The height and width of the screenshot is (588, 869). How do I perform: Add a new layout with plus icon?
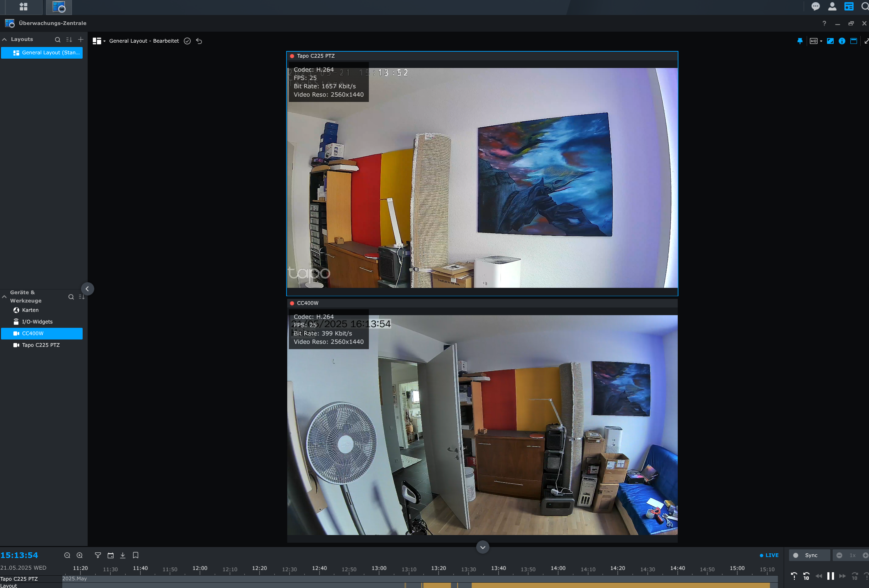click(80, 39)
